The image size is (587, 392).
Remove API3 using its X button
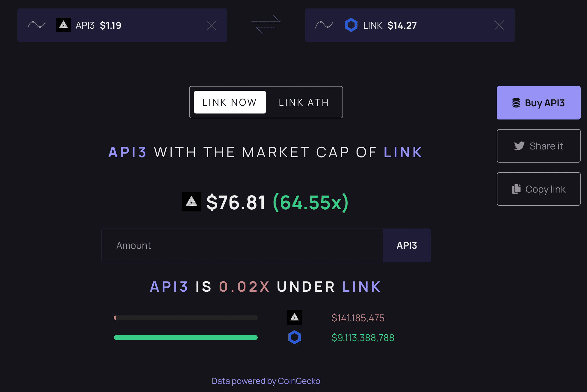point(212,25)
